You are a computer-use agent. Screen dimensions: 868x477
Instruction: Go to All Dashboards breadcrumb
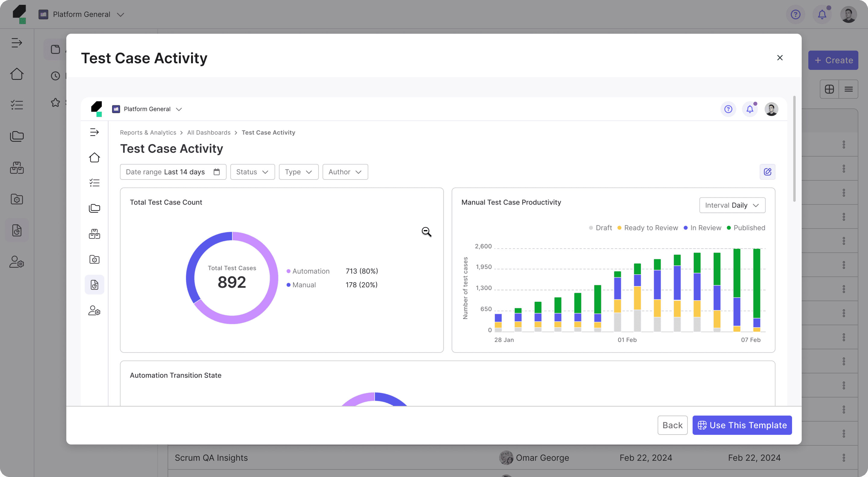(209, 132)
